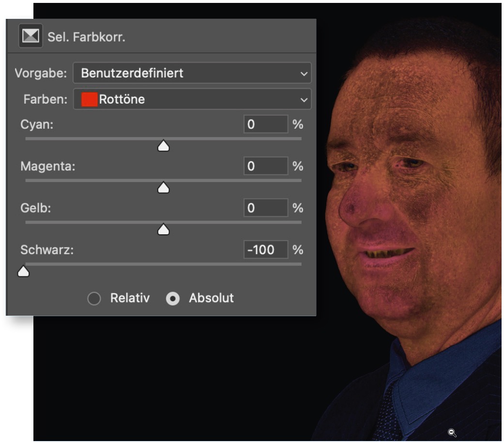The height and width of the screenshot is (443, 504).
Task: Open the Vorgabe preset dropdown
Action: point(192,73)
